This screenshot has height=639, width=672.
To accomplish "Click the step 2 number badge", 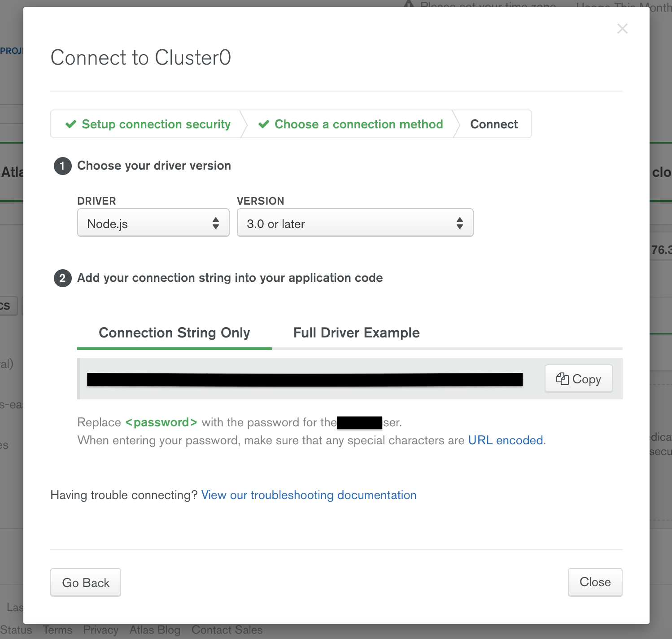I will tap(63, 278).
